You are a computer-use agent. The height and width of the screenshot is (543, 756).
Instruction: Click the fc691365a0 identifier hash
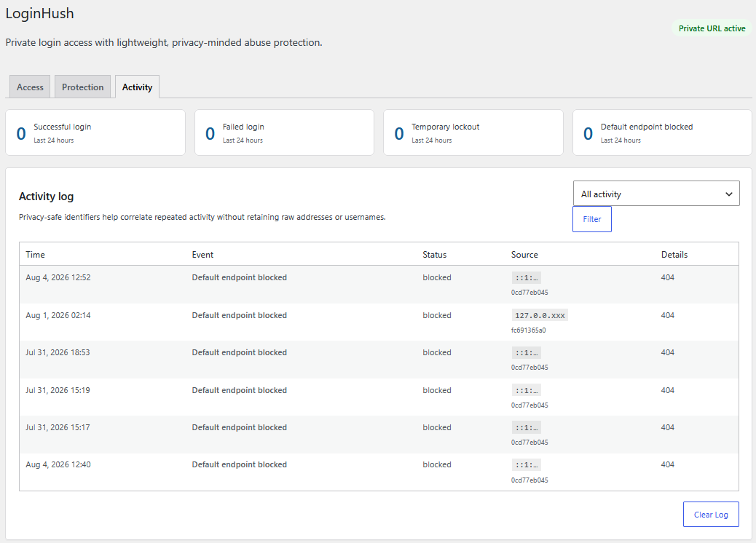[529, 330]
